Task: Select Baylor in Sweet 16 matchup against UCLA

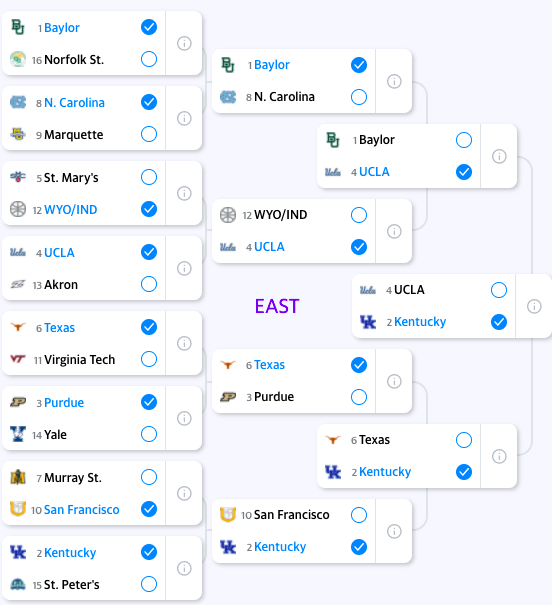Action: point(464,140)
